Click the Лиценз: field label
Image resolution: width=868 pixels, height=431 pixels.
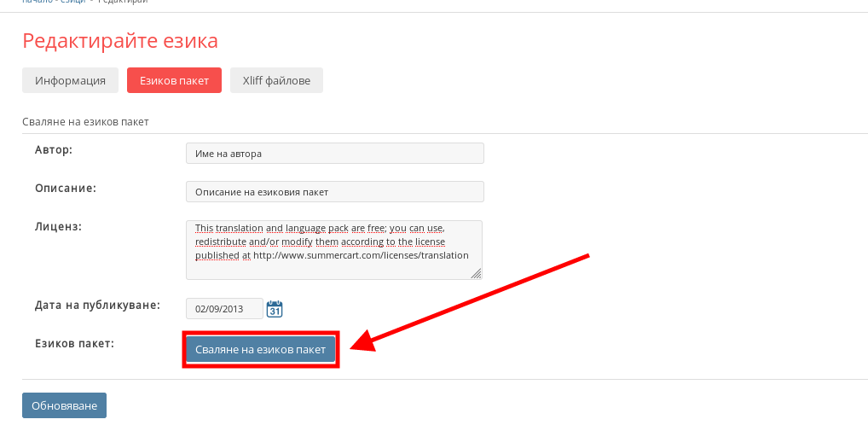tap(57, 226)
